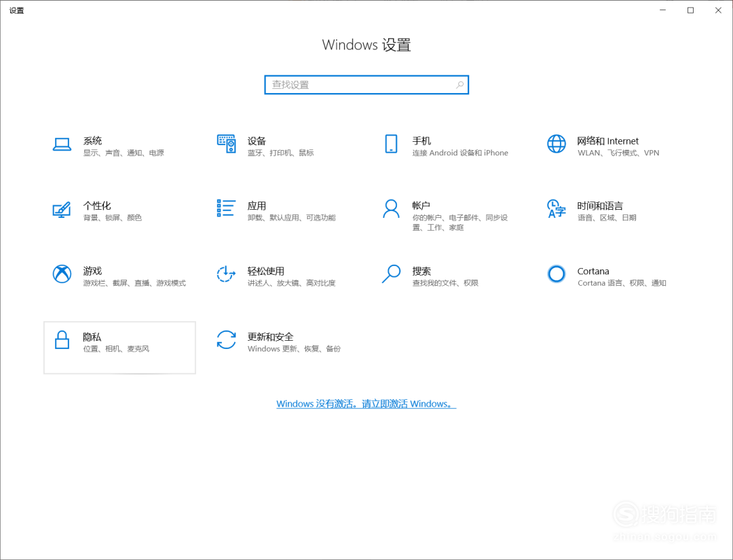The width and height of the screenshot is (733, 560).
Task: Open Windows 没有激活 activation link
Action: tap(366, 404)
